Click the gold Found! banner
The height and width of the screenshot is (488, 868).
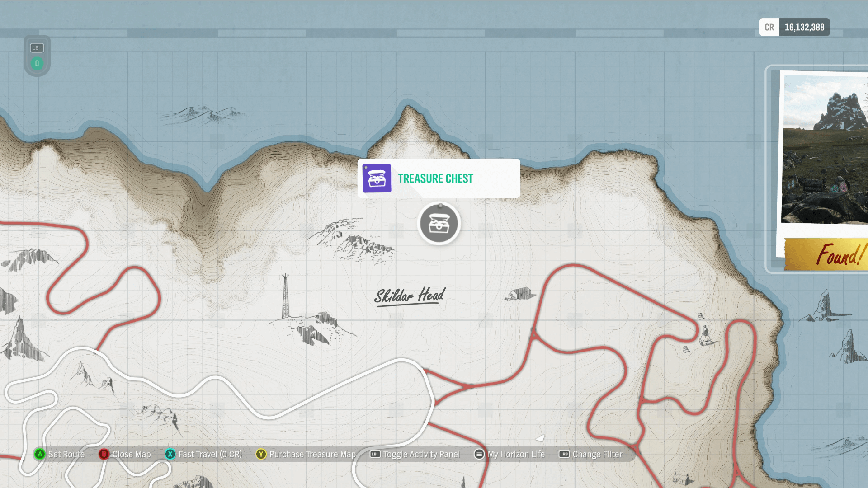point(826,254)
